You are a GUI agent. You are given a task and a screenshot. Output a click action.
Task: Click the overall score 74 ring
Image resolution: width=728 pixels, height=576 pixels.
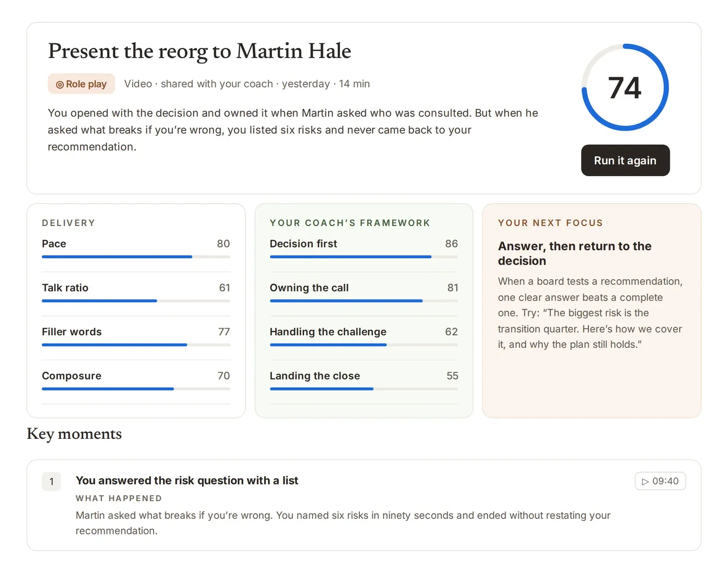pyautogui.click(x=625, y=87)
